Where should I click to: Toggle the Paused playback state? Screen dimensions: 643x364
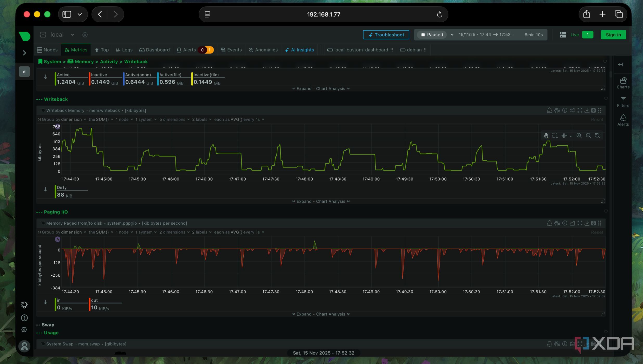[x=432, y=35]
